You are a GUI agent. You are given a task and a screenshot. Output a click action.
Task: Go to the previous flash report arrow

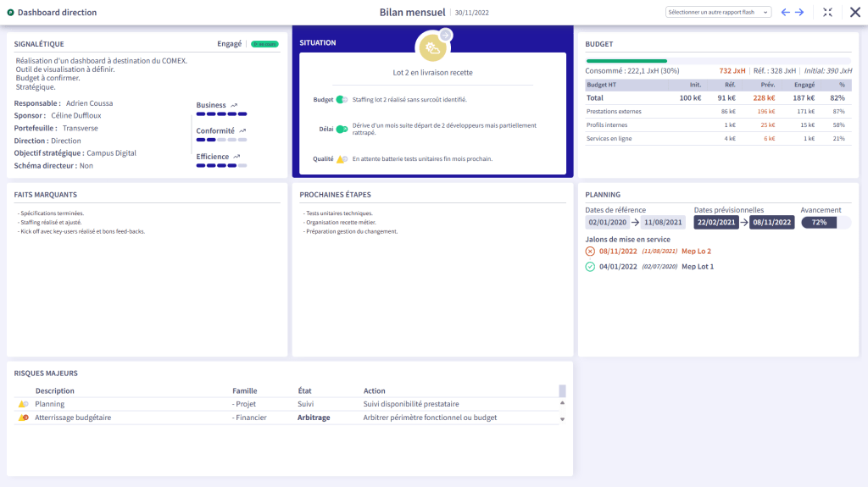(x=785, y=13)
